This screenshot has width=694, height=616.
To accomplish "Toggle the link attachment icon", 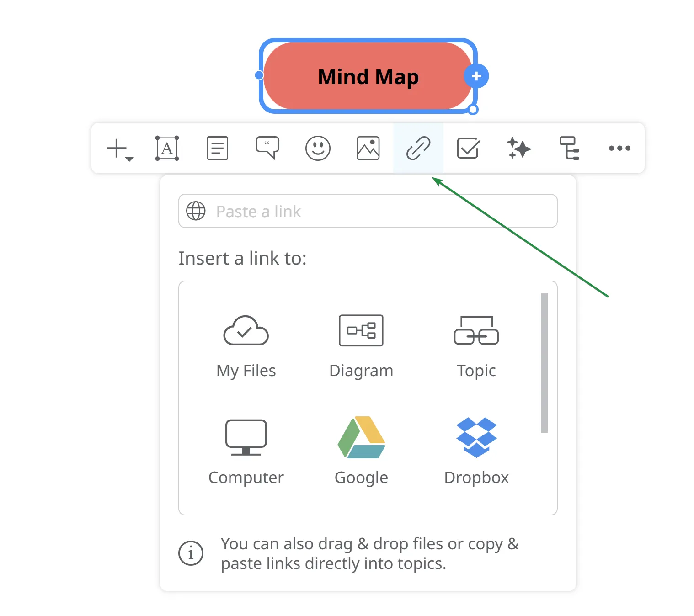I will (418, 148).
